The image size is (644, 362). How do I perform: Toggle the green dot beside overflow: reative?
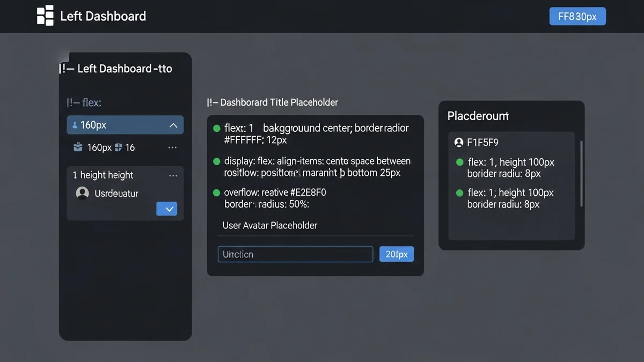[217, 193]
